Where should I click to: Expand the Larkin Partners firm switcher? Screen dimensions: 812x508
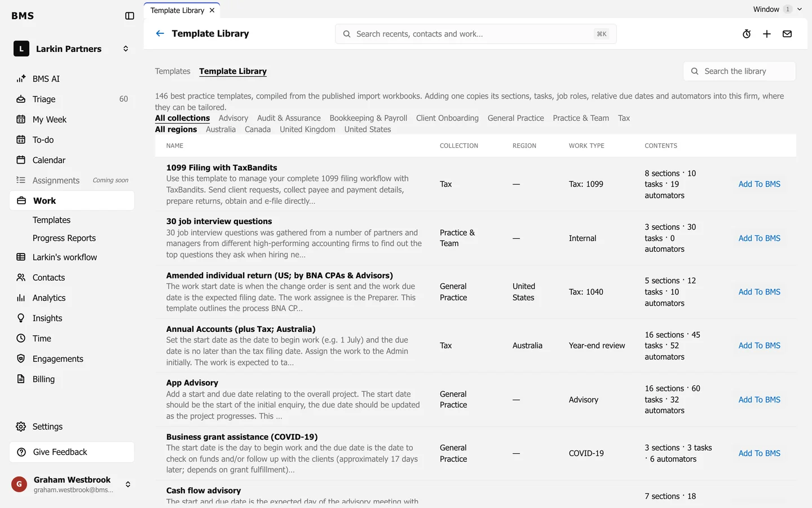pyautogui.click(x=126, y=49)
